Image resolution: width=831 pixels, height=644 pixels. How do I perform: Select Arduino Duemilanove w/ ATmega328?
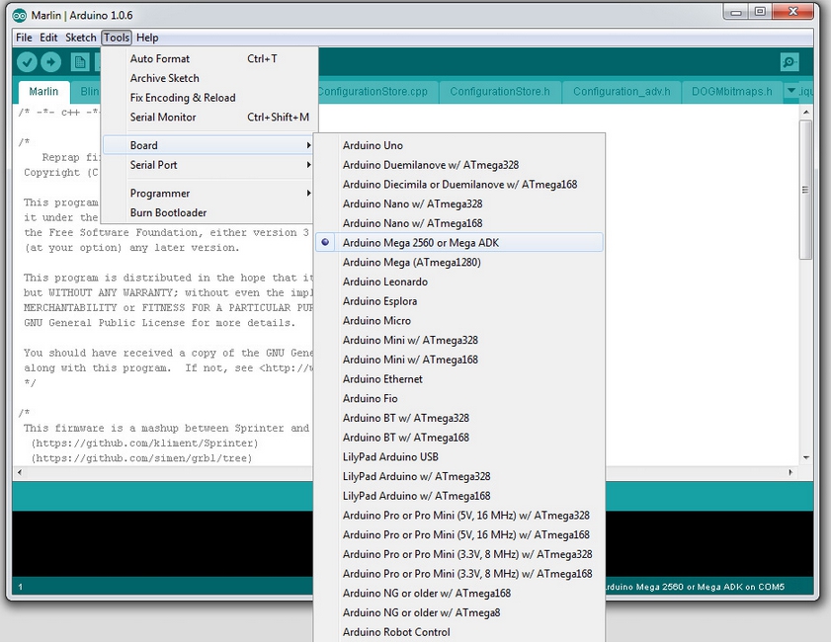[458, 165]
